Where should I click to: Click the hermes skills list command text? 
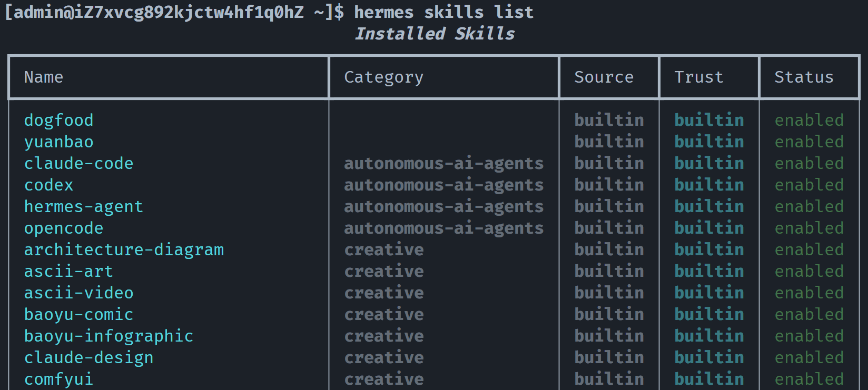pyautogui.click(x=443, y=12)
